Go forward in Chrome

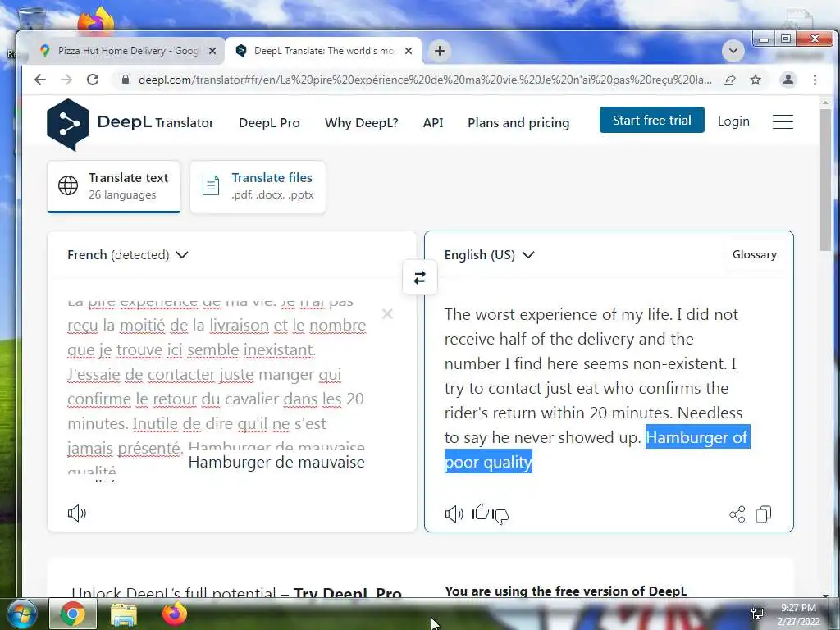click(x=66, y=80)
